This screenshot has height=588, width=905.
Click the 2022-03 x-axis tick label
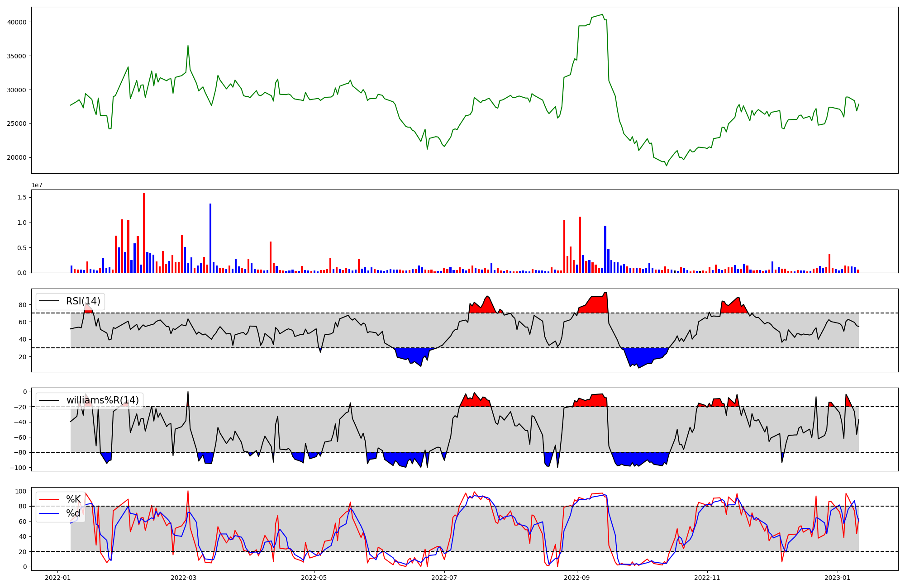point(184,578)
